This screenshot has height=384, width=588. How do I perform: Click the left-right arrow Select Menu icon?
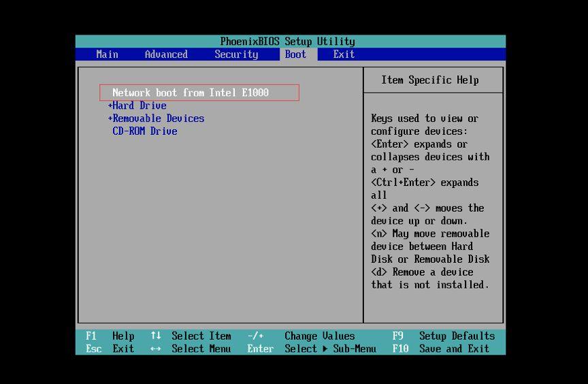click(156, 349)
